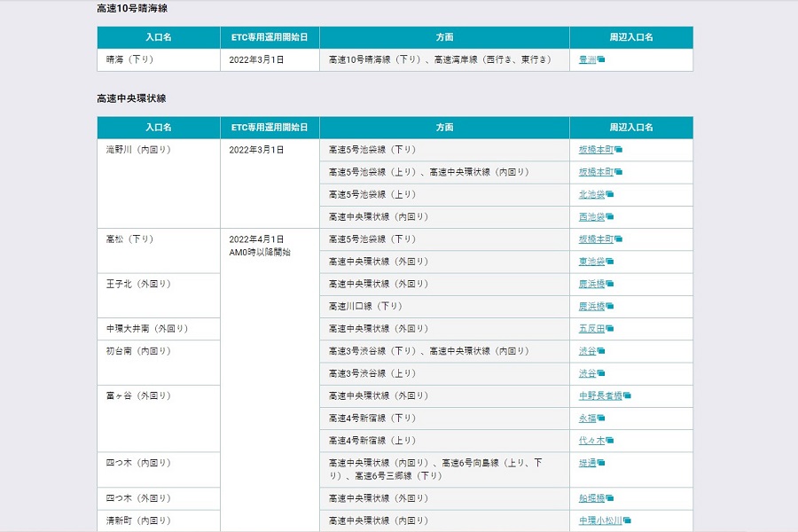Screen dimensions: 798x532
Task: Click the icon next to 永福
Action: click(x=601, y=418)
